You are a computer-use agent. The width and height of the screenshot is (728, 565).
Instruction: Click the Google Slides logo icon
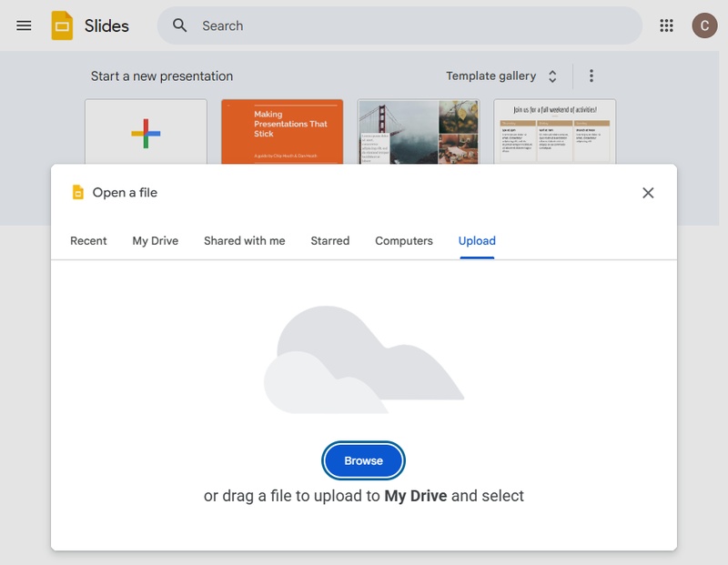[63, 25]
